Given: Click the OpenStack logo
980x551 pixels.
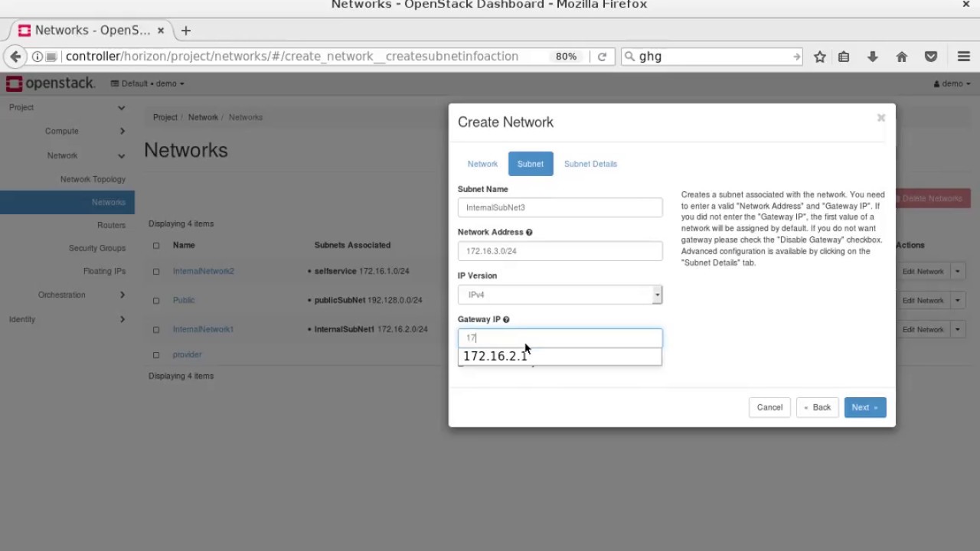Looking at the screenshot, I should [51, 83].
